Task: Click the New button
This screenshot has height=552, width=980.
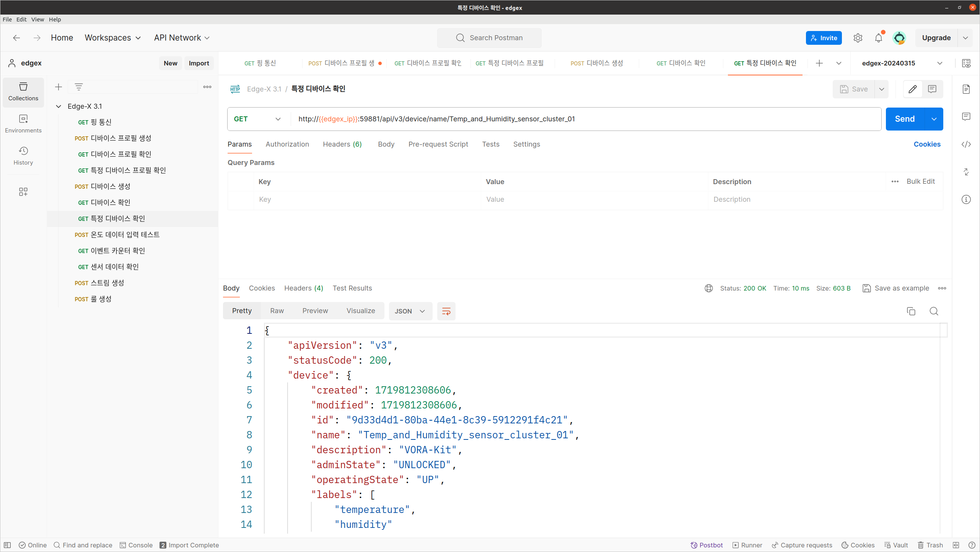Action: 170,63
